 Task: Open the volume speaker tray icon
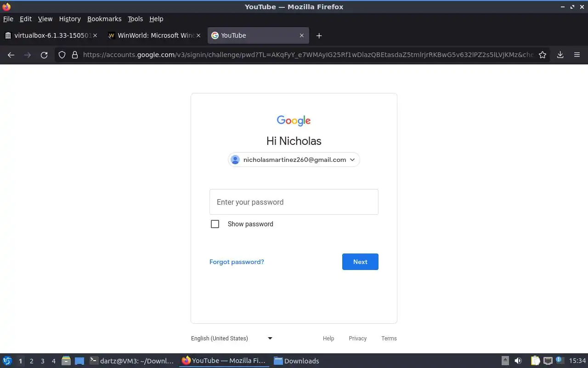(x=518, y=361)
